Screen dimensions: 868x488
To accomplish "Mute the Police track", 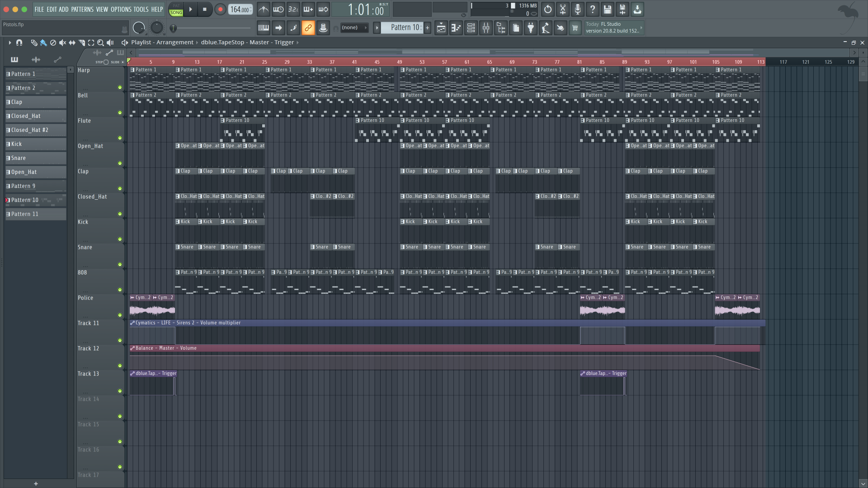I will point(120,315).
